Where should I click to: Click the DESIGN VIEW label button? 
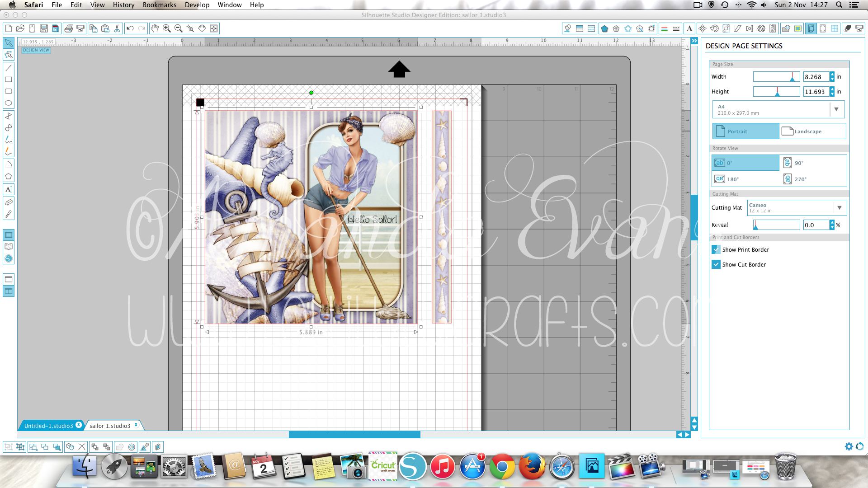coord(36,50)
